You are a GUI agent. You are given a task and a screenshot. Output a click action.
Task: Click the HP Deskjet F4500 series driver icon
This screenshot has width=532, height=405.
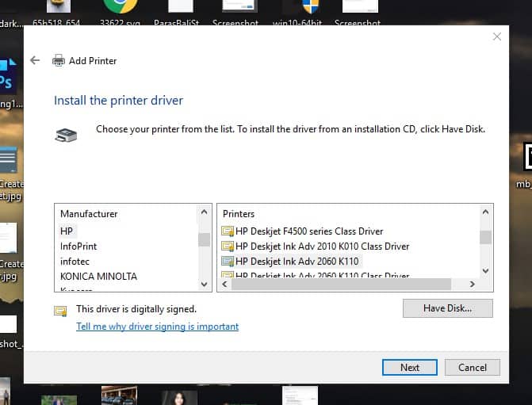click(x=228, y=231)
